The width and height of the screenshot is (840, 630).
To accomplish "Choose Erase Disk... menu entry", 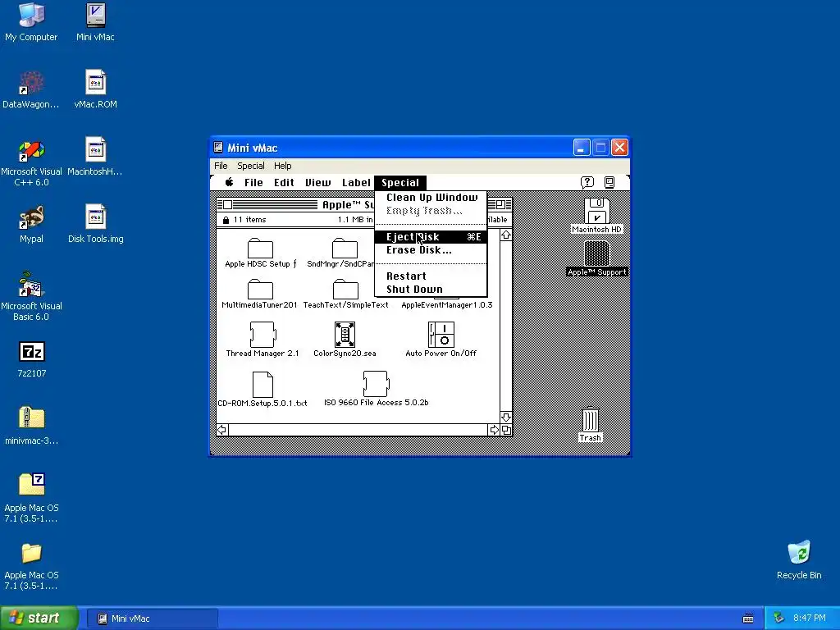I will click(x=431, y=250).
